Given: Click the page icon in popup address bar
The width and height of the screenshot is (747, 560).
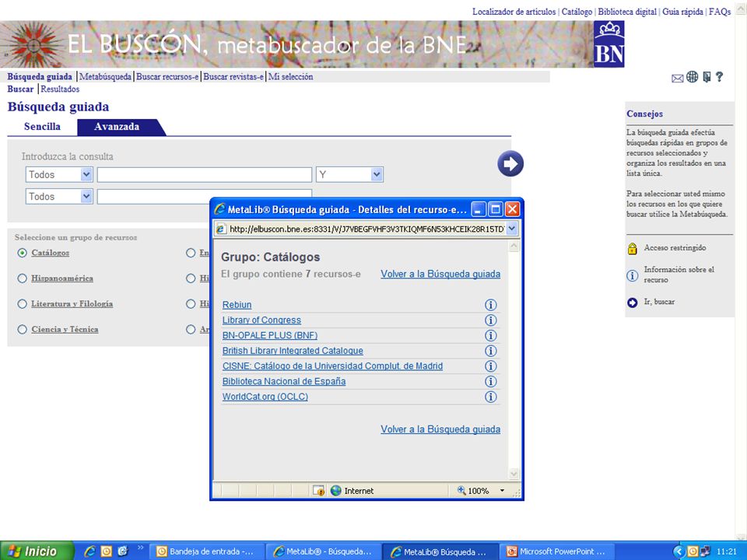Looking at the screenshot, I should click(220, 229).
